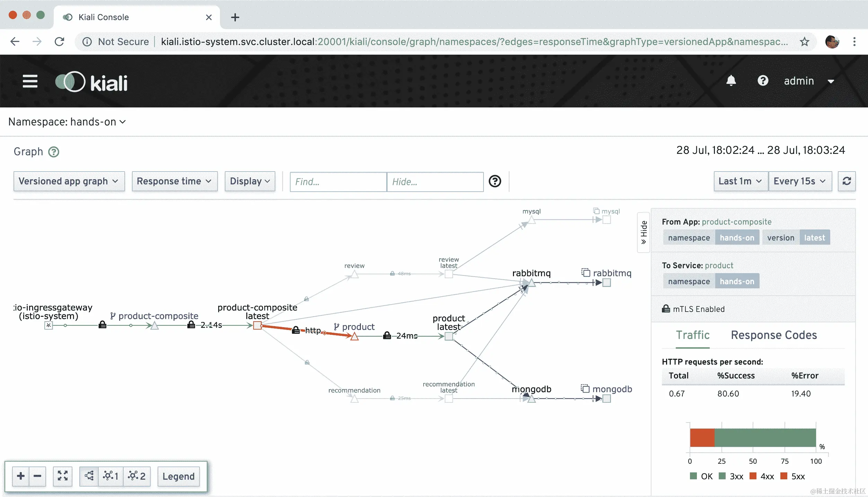Open the hamburger navigation menu
The width and height of the screenshot is (868, 497).
click(30, 81)
